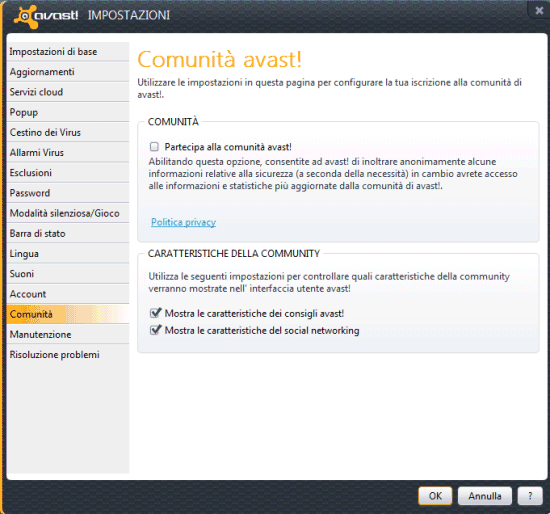Open Risoluzione problemi section

(68, 355)
